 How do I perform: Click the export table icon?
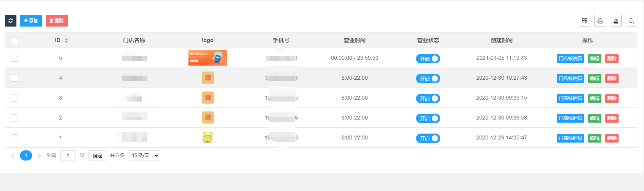(616, 21)
